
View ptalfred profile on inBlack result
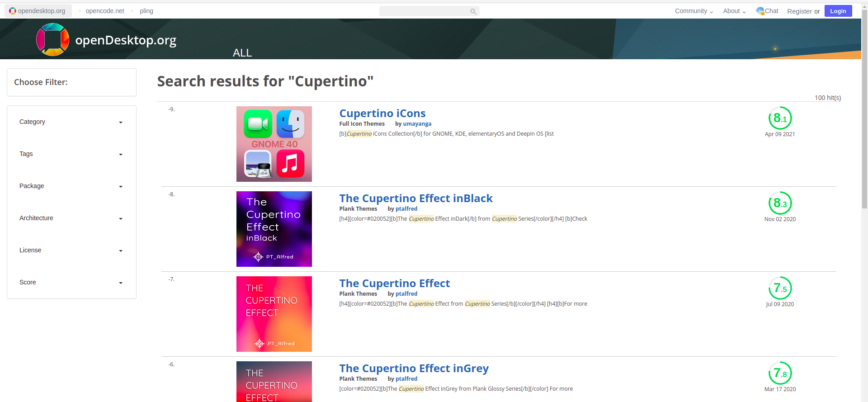pyautogui.click(x=406, y=209)
